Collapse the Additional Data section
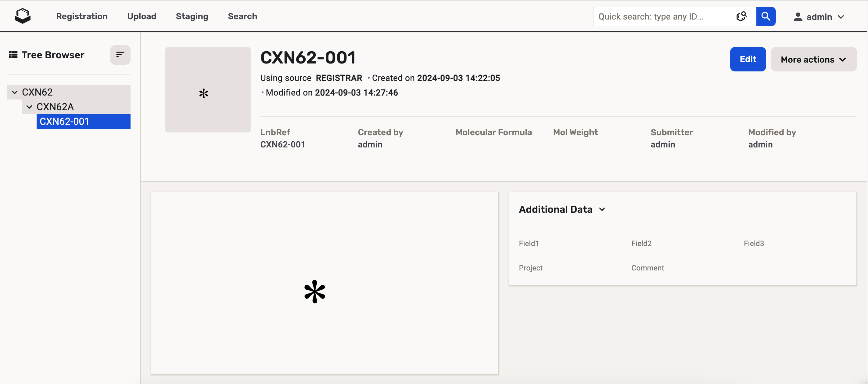868x384 pixels. click(x=602, y=209)
